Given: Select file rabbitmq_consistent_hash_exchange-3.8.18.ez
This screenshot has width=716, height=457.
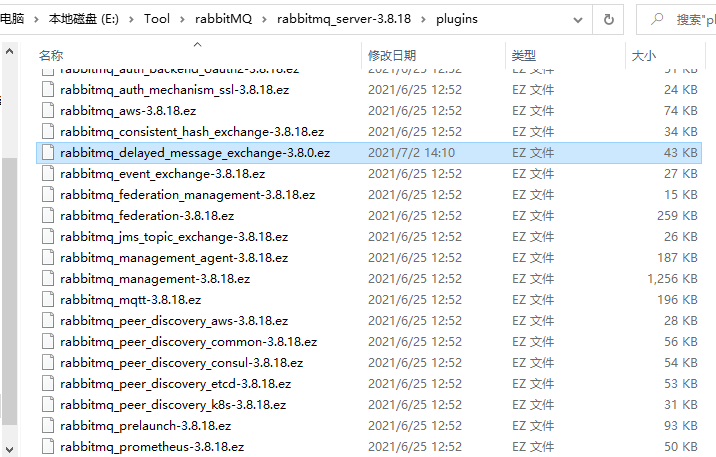Looking at the screenshot, I should (x=192, y=131).
